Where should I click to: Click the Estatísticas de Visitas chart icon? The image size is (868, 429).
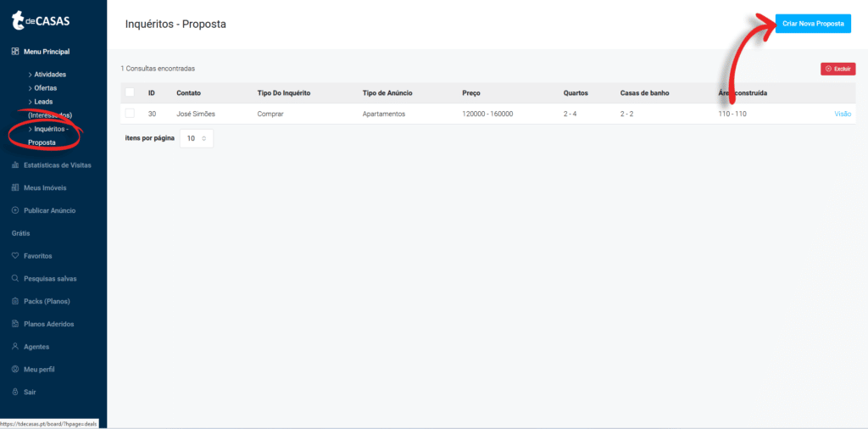click(x=15, y=165)
